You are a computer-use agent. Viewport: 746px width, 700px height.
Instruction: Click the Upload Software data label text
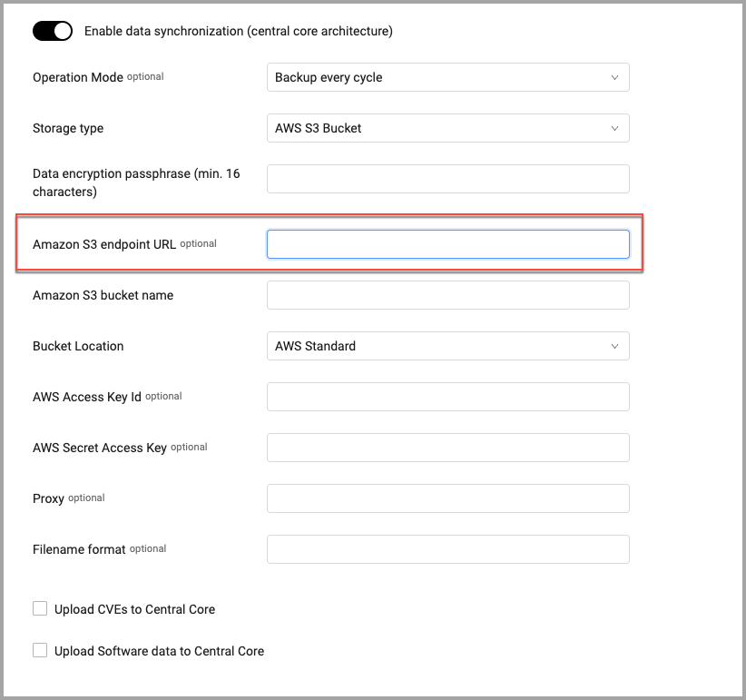point(159,651)
